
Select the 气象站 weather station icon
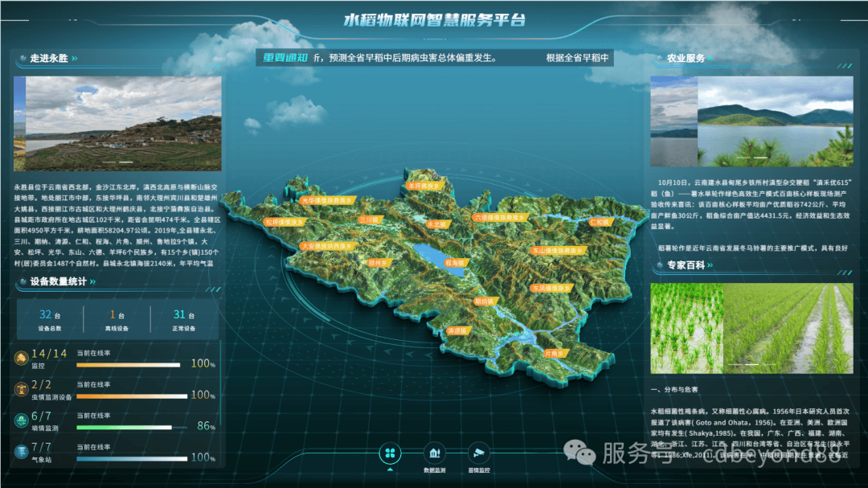(x=20, y=451)
